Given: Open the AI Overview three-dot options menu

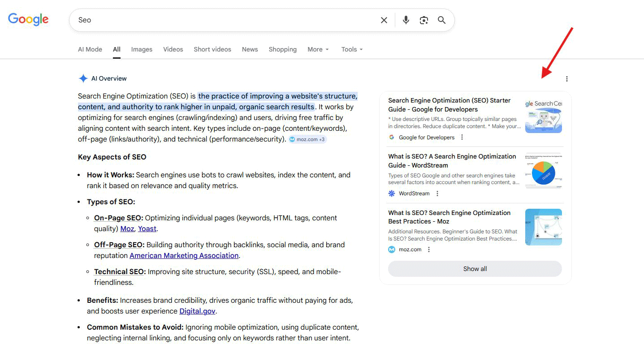Looking at the screenshot, I should 567,79.
